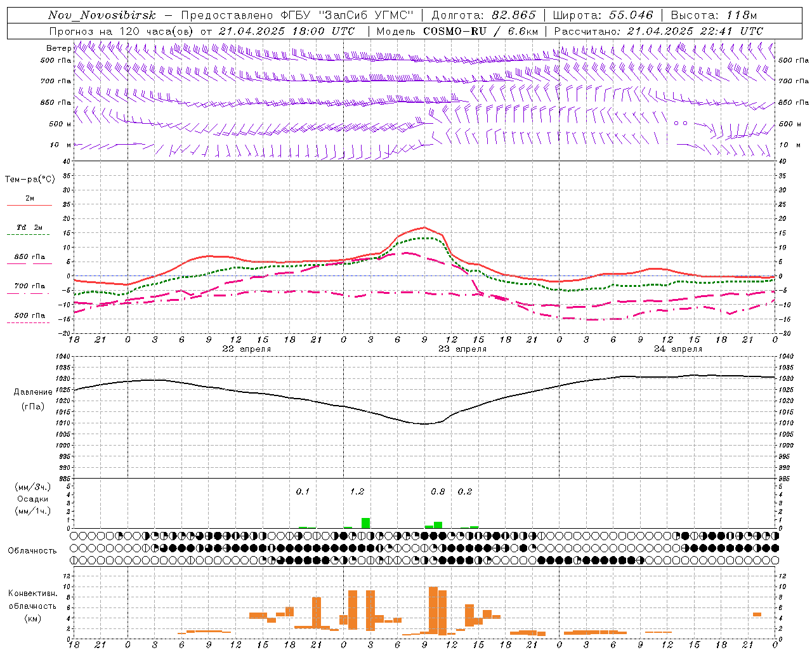The height and width of the screenshot is (650, 812).
Task: Select the Осадки precipitation label
Action: point(32,499)
